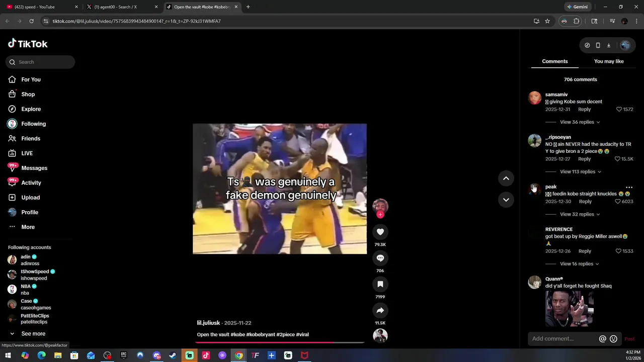This screenshot has width=644, height=362.
Task: Click the download desktop app icon in header
Action: click(609, 45)
